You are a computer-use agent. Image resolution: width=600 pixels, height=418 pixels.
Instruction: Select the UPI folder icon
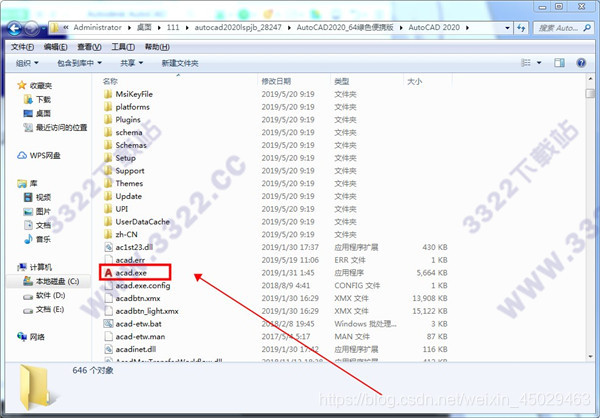click(108, 209)
